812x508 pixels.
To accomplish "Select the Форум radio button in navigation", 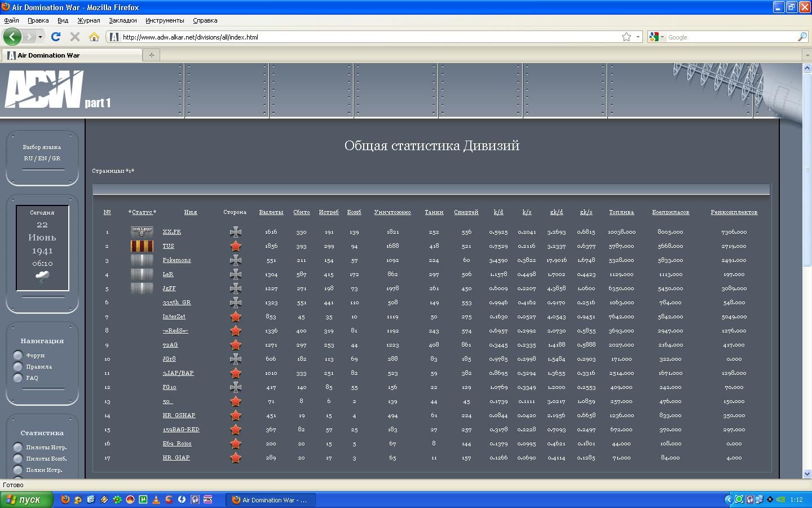I will pyautogui.click(x=18, y=356).
